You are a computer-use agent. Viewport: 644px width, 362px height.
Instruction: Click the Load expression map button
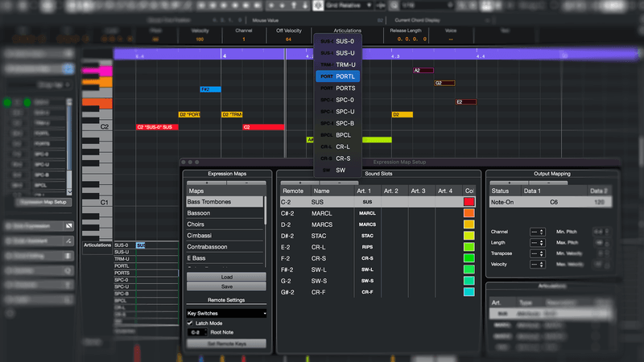click(226, 277)
